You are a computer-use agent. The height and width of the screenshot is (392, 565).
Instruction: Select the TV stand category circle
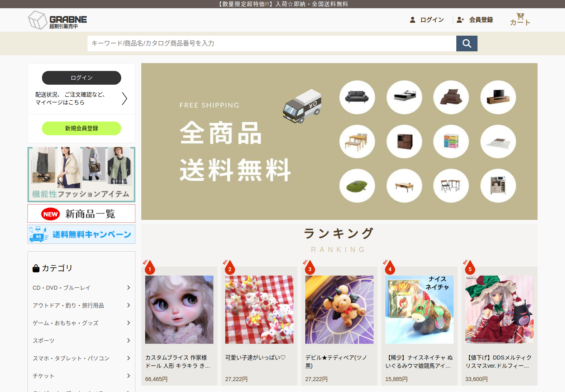click(x=498, y=97)
